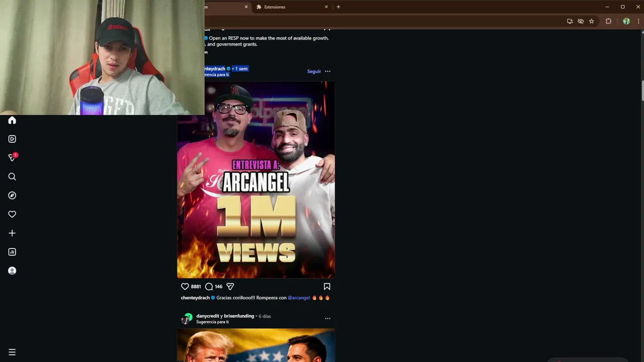The height and width of the screenshot is (362, 644).
Task: Open options menu for chenteydrach post
Action: [x=328, y=71]
